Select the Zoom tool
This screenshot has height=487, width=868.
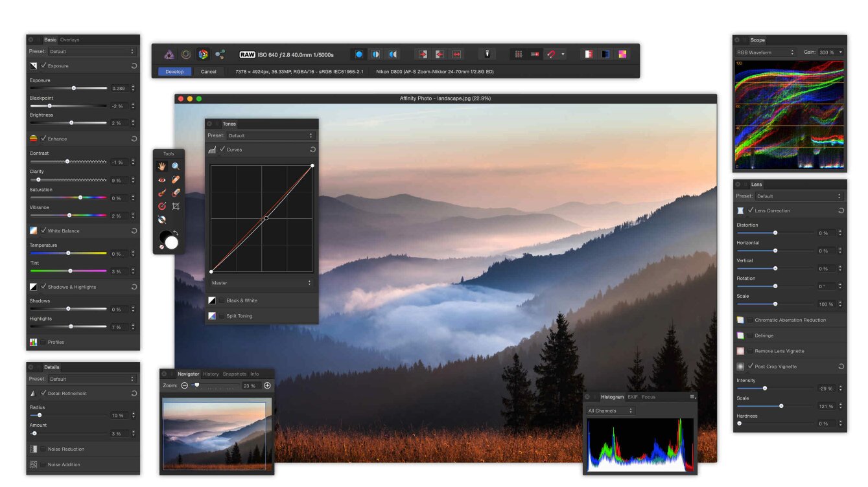pos(176,166)
